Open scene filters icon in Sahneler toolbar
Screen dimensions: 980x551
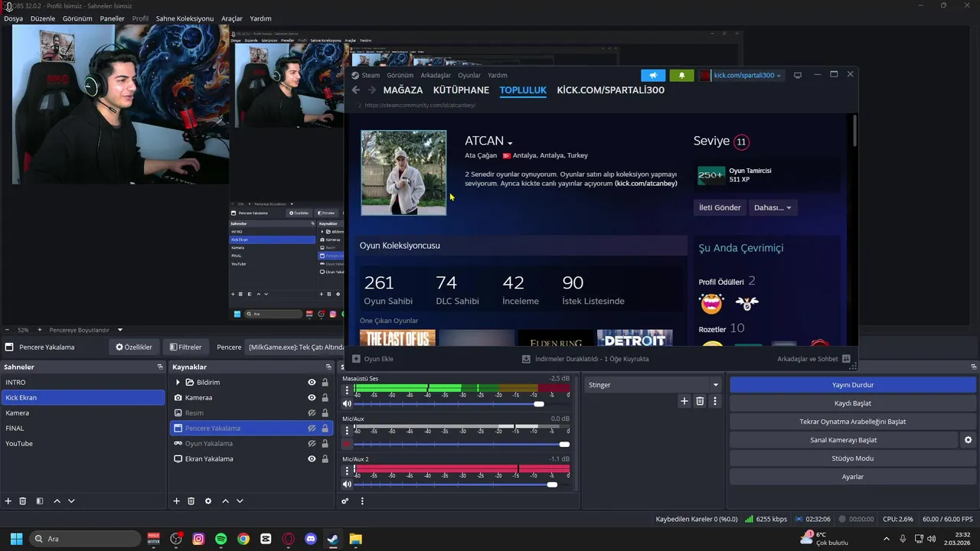point(40,501)
